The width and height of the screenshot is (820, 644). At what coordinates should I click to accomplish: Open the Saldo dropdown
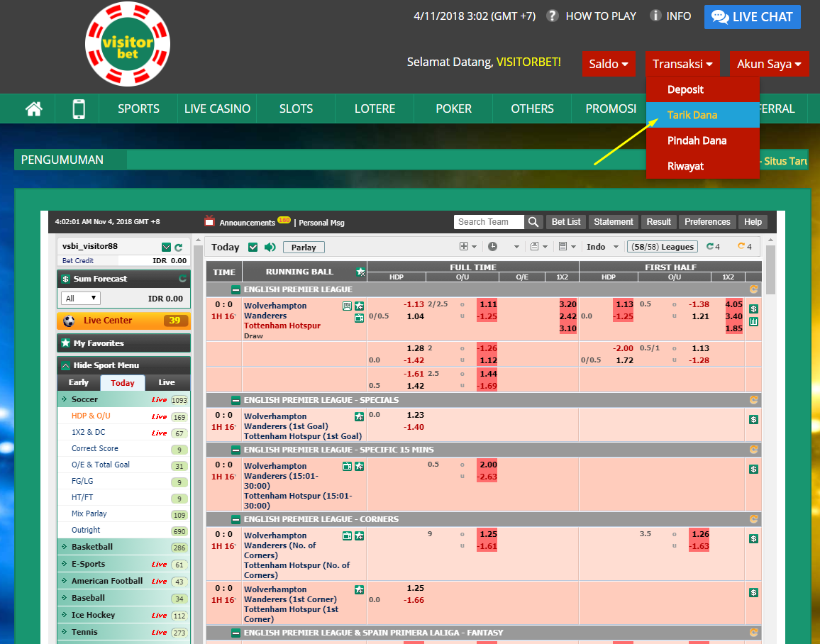click(609, 64)
